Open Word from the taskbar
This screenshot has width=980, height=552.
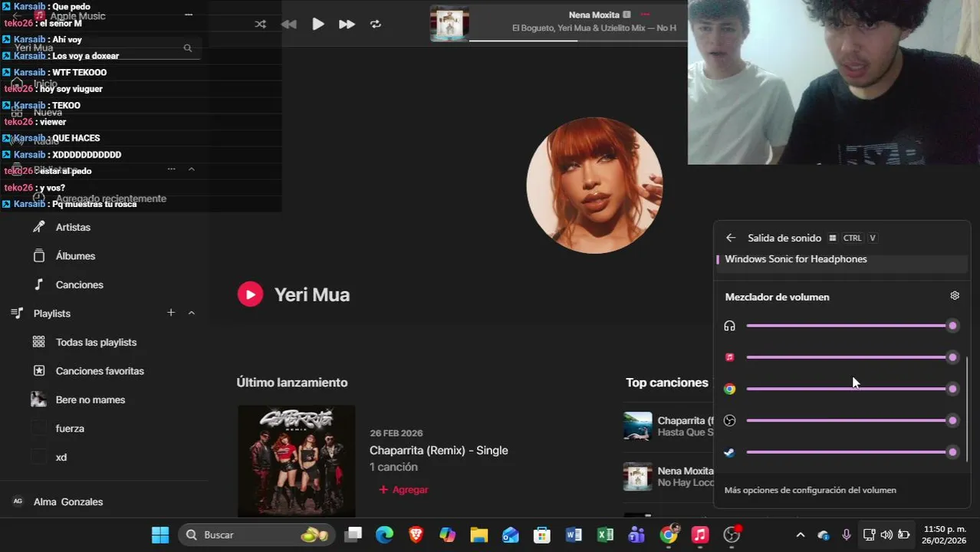(x=574, y=534)
